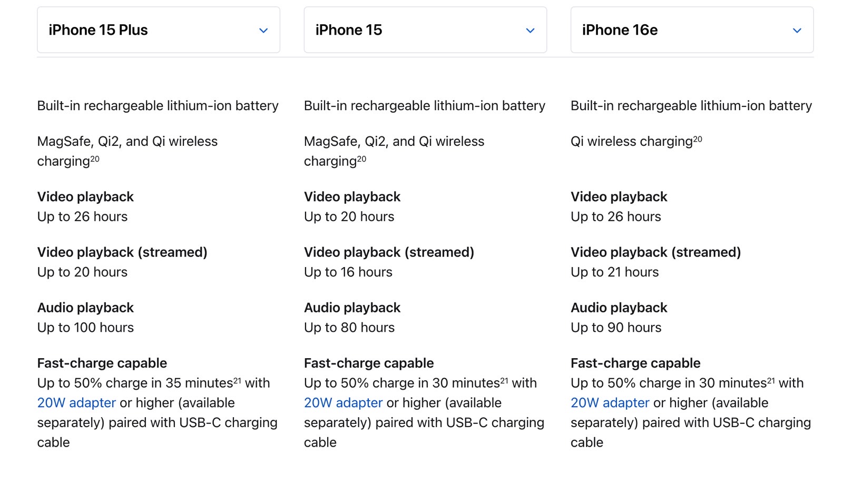Screen dimensions: 843x504
Task: Click 'Up to 100 hours' audio playback text
Action: tap(85, 328)
